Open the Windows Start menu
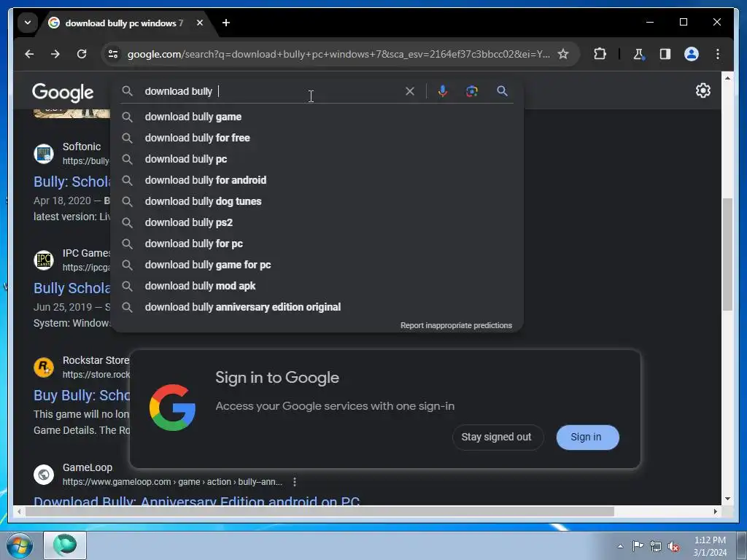This screenshot has height=560, width=747. (x=20, y=545)
